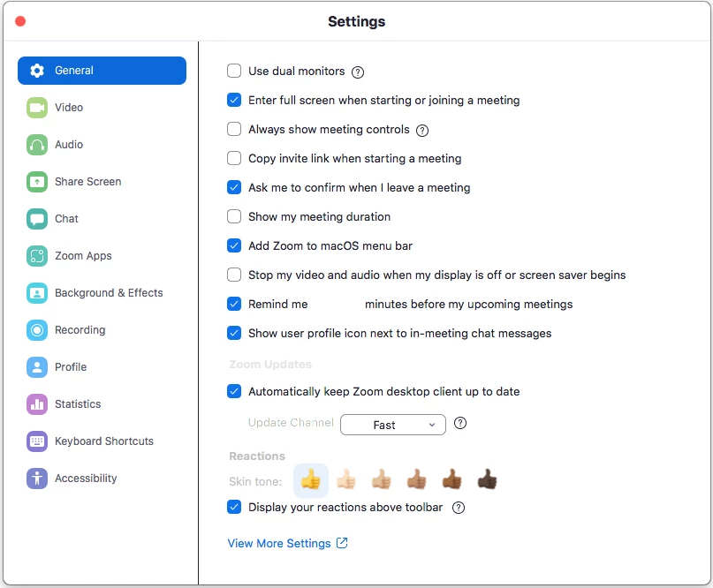
Task: Uncheck Enter full screen when joining meeting
Action: click(234, 100)
